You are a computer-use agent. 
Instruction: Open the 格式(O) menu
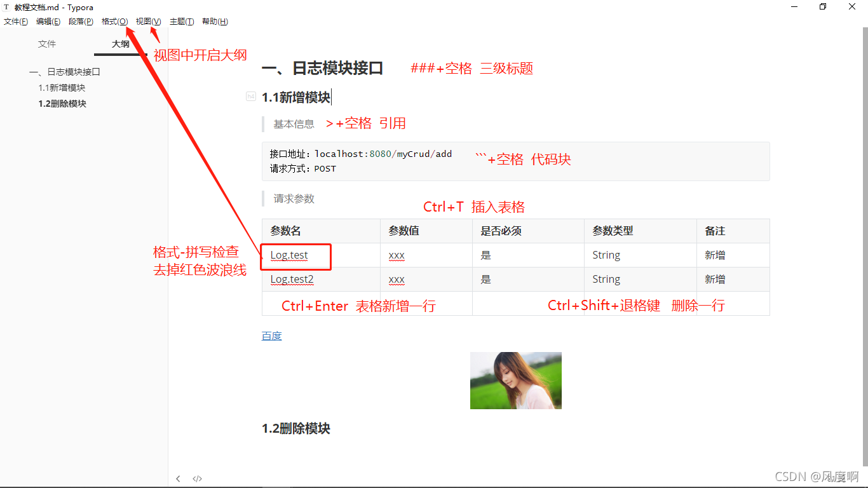coord(114,22)
